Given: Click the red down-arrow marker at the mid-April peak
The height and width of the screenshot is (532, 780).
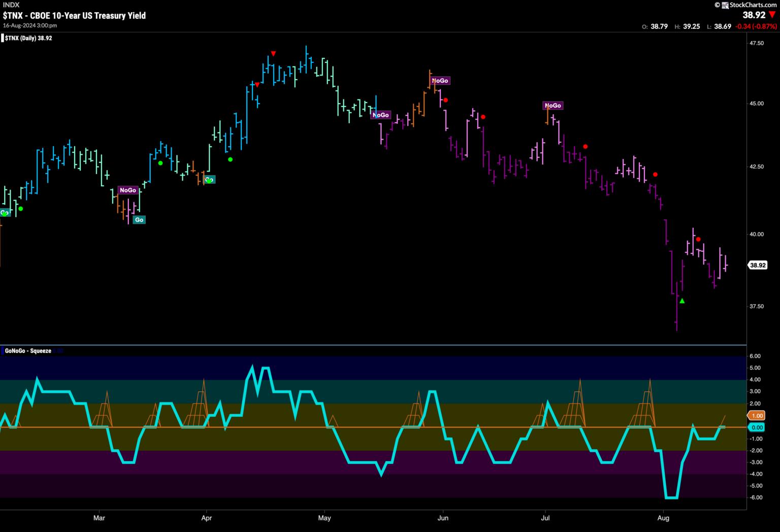Looking at the screenshot, I should (x=273, y=53).
